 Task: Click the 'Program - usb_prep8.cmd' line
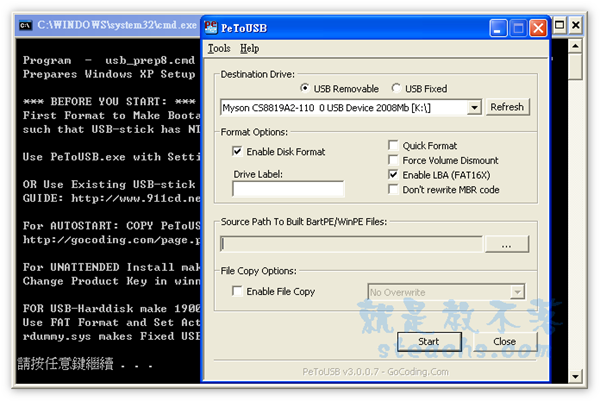click(109, 60)
